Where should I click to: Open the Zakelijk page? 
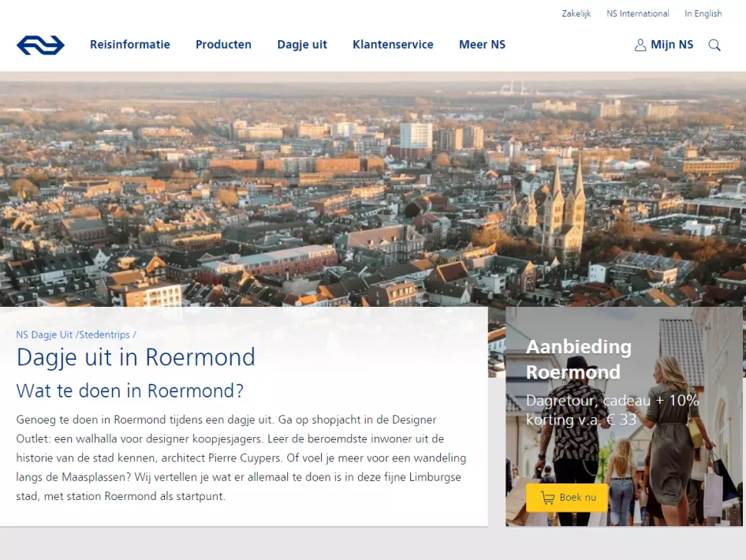click(x=576, y=13)
